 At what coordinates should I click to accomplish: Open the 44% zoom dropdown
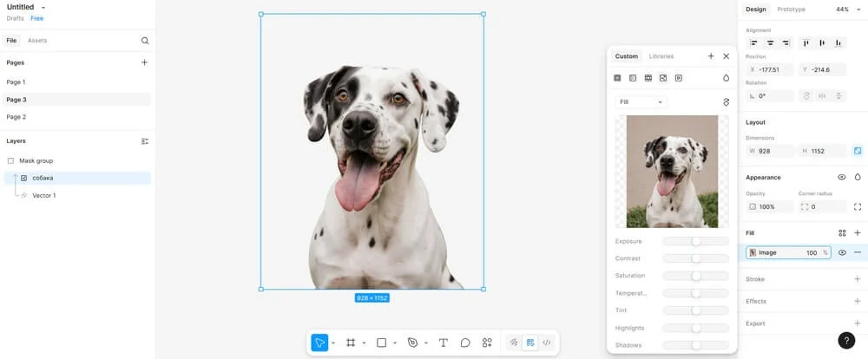pos(846,10)
